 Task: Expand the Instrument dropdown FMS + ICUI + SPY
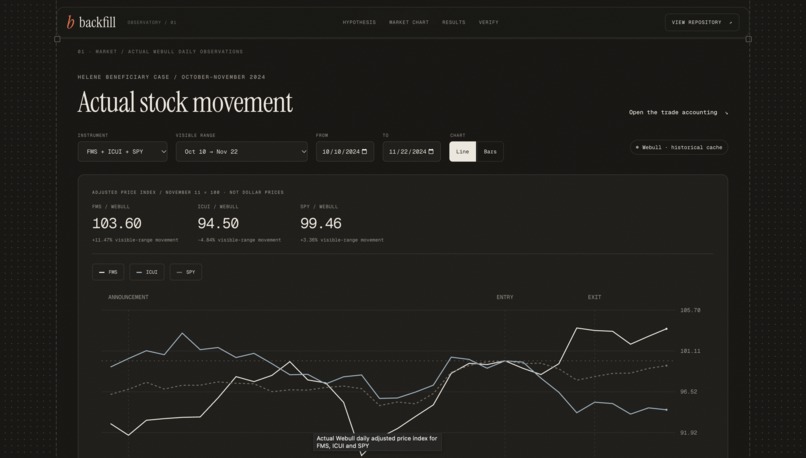[122, 152]
